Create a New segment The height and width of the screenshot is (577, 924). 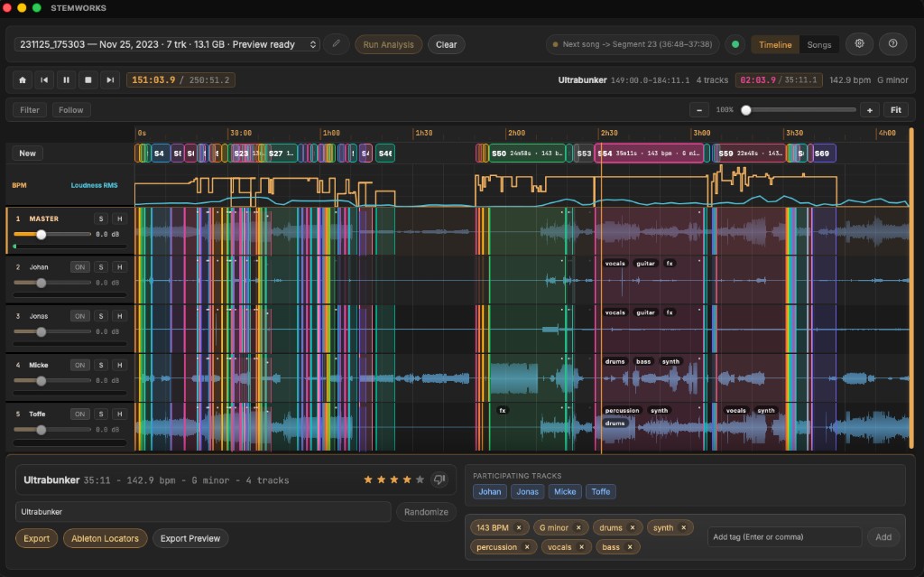[28, 154]
